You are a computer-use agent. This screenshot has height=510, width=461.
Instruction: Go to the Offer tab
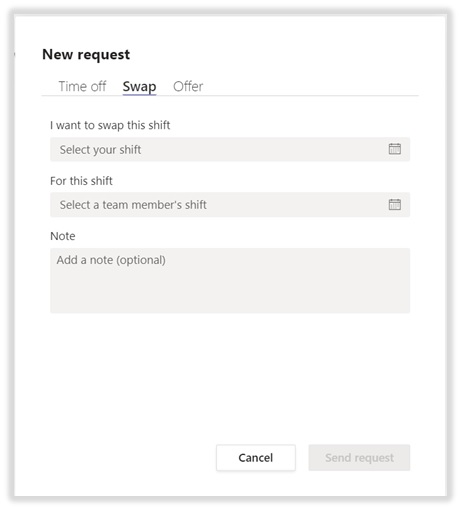pyautogui.click(x=188, y=86)
